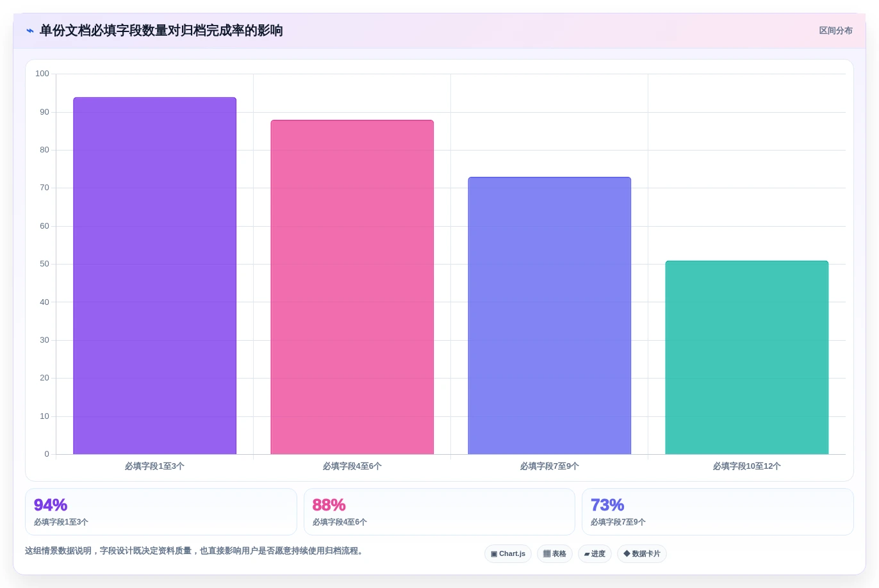Click the pink bar for 必填字段4至6个
Viewport: 879px width, 588px height.
(x=352, y=287)
